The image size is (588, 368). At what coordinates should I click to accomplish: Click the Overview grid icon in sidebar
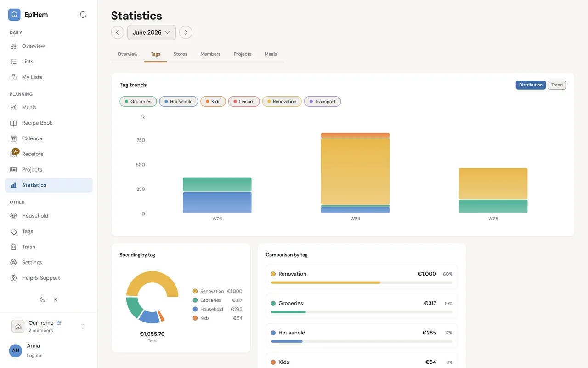13,46
